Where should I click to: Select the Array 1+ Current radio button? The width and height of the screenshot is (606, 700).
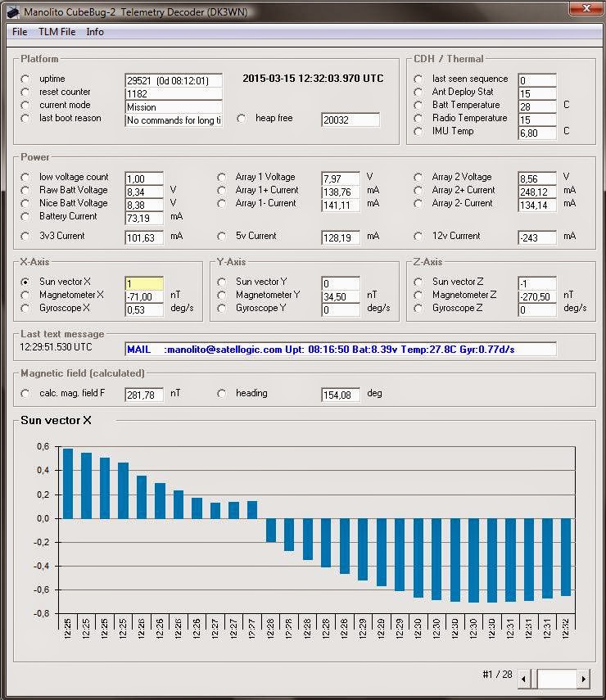(x=221, y=190)
